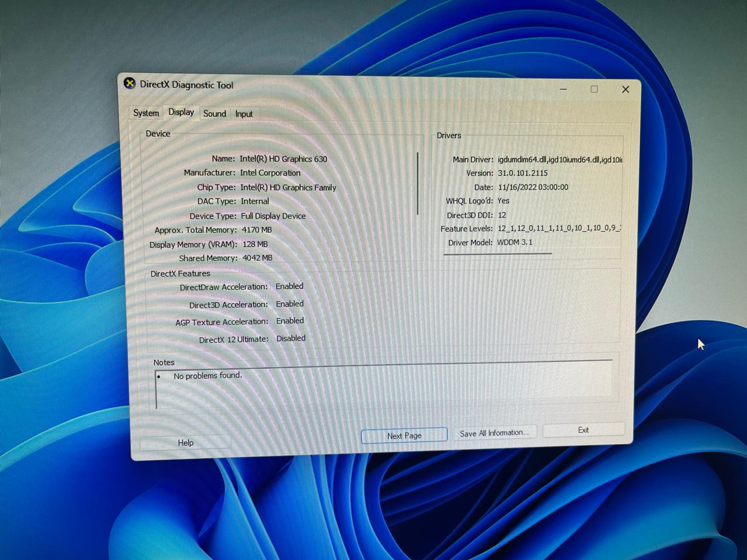This screenshot has width=747, height=560.
Task: Click the Device panel vertical scrollbar
Action: [x=417, y=183]
